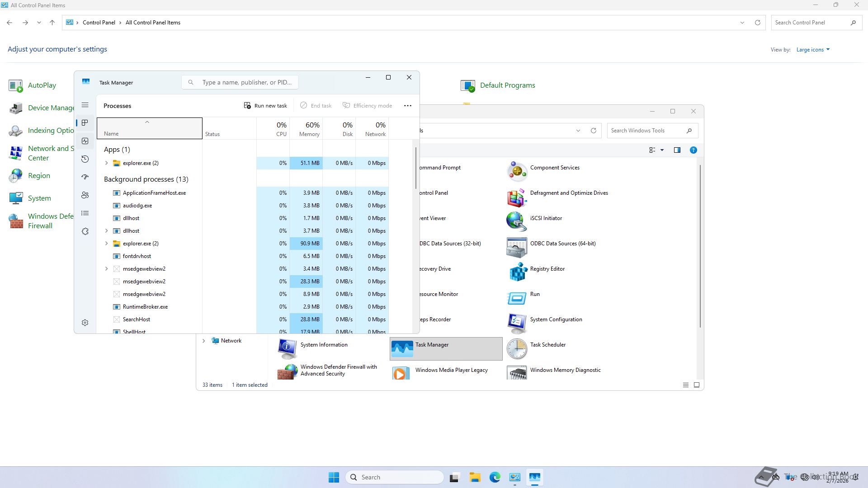Open Users tab sidebar icon
Image resolution: width=868 pixels, height=488 pixels.
[85, 195]
